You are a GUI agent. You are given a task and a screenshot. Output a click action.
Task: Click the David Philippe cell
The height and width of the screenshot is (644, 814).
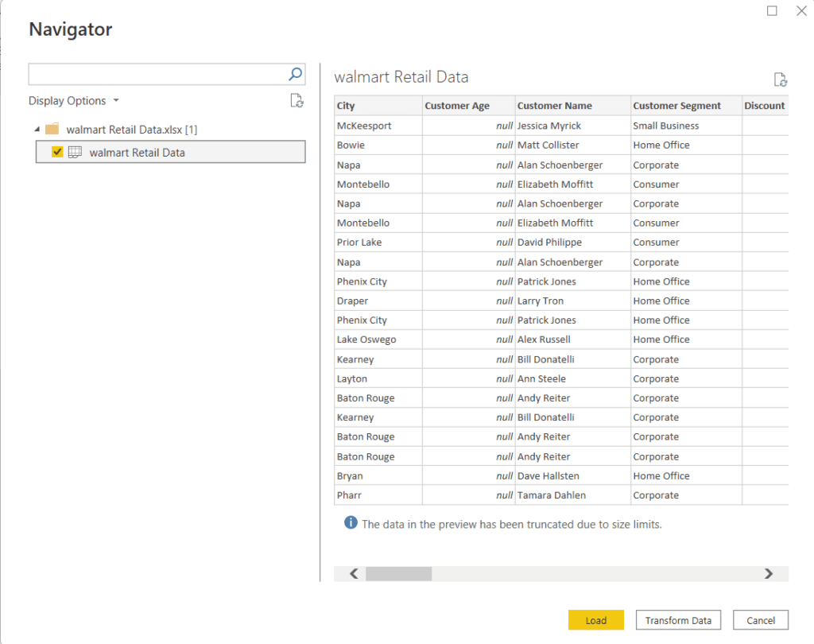tap(573, 242)
